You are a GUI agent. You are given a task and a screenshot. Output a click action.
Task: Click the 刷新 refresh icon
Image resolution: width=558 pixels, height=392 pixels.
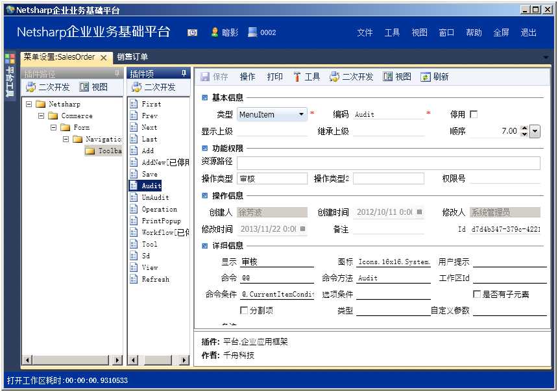point(424,76)
